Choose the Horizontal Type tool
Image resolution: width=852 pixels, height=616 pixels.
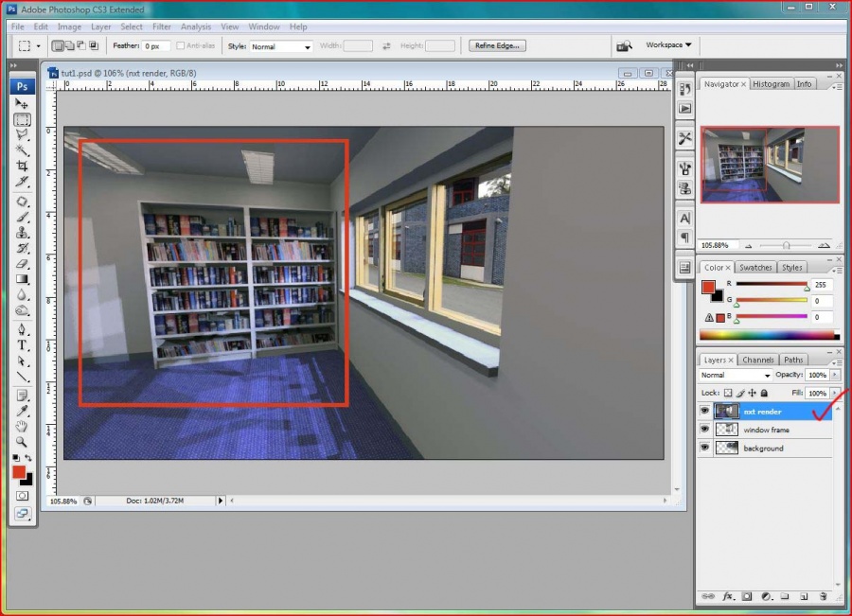22,345
